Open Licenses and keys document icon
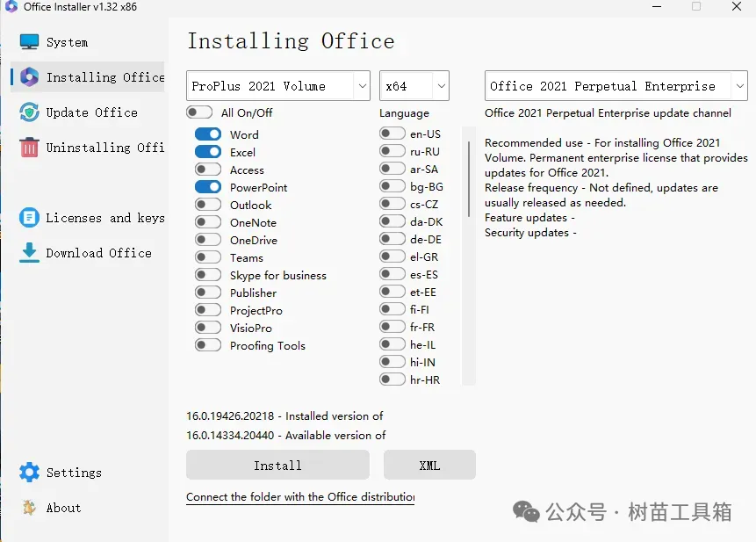Viewport: 756px width, 542px height. (x=30, y=218)
